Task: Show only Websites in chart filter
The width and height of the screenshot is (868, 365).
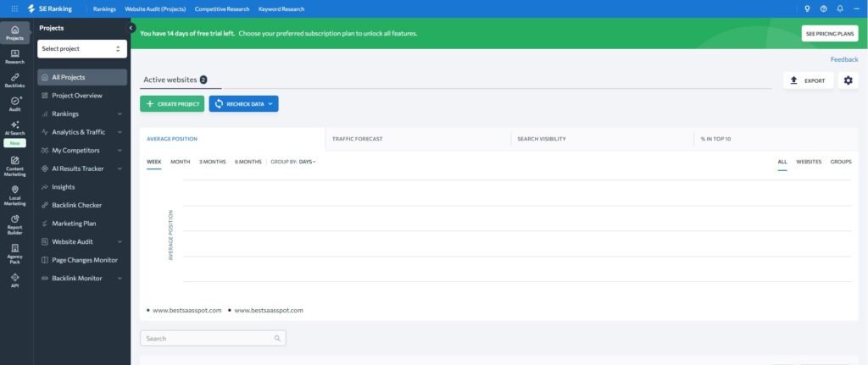Action: (808, 161)
